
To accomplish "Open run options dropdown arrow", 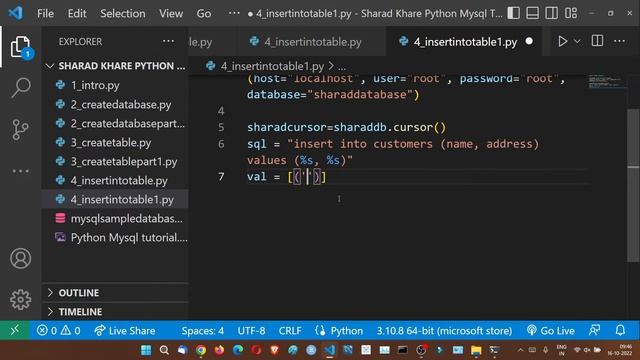I will (577, 41).
